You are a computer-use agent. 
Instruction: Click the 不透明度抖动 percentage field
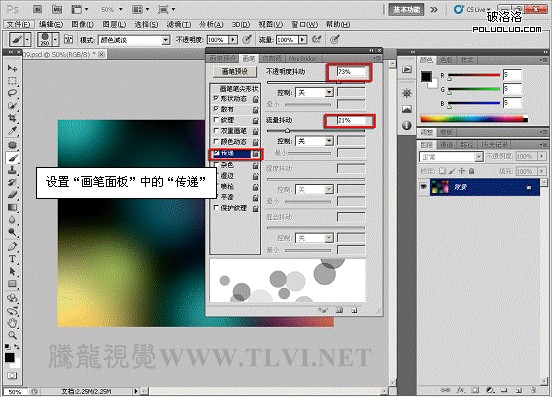[351, 72]
